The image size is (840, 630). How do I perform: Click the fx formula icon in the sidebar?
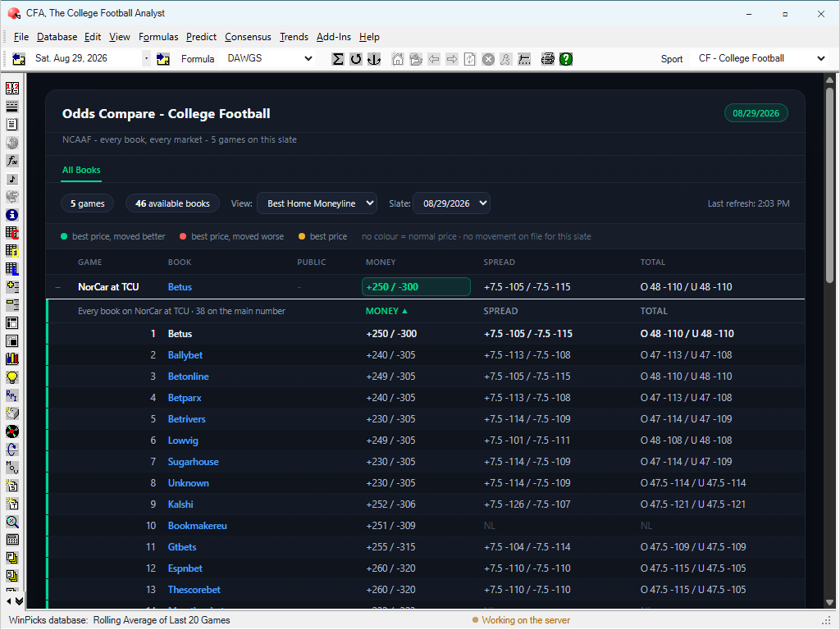point(12,161)
